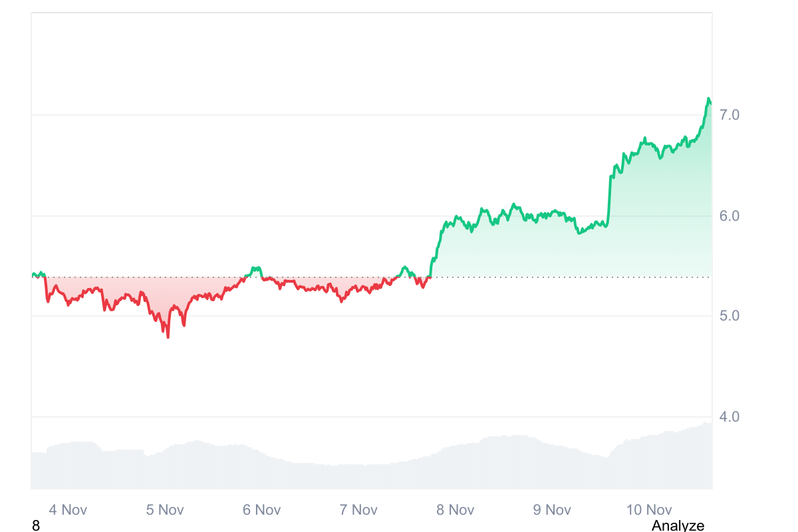Image resolution: width=798 pixels, height=532 pixels.
Task: Click the chart's highest green peak
Action: 708,99
